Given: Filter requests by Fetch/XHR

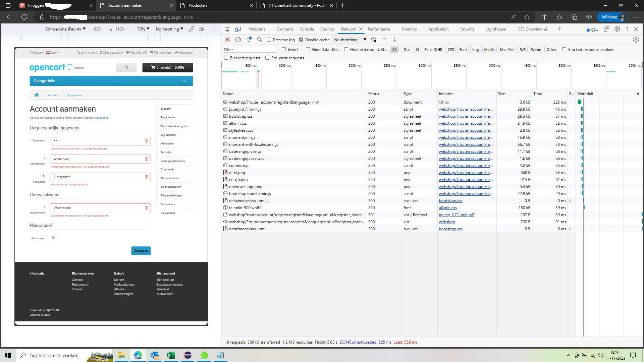Looking at the screenshot, I should pos(433,50).
